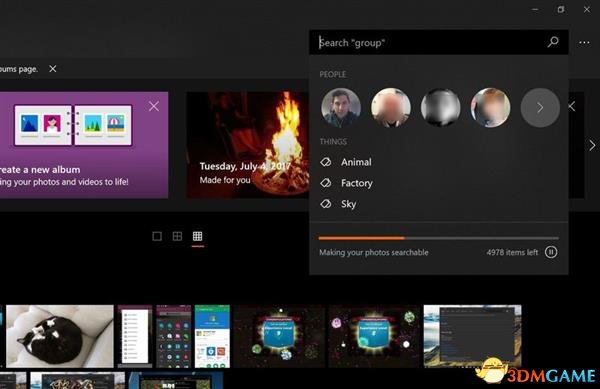This screenshot has height=389, width=600.
Task: Search for the Animal tag
Action: pyautogui.click(x=439, y=162)
